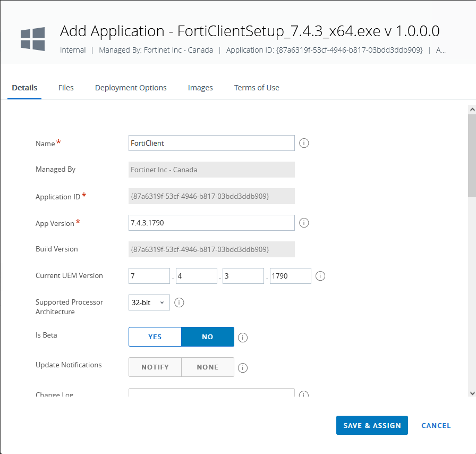The width and height of the screenshot is (476, 454).
Task: Click the info icon beside Change Log
Action: pos(303,395)
